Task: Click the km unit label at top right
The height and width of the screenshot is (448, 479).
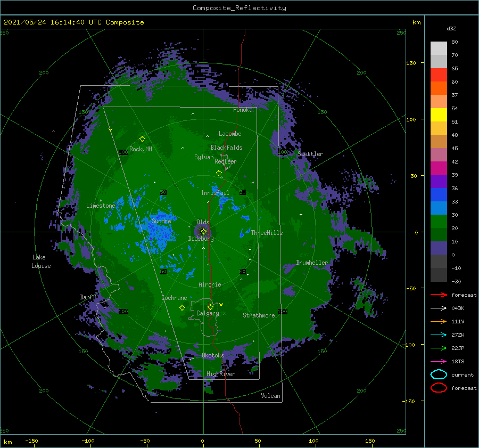Action: pyautogui.click(x=416, y=22)
